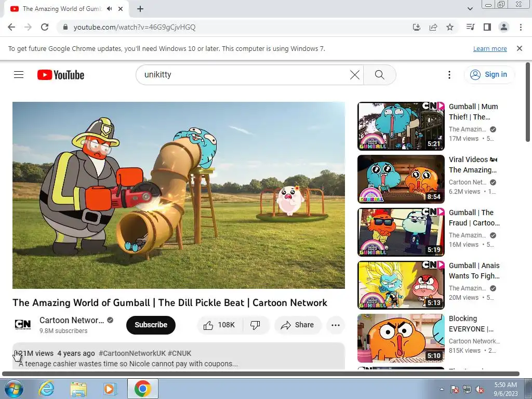View site lock information icon
532x399 pixels.
(x=65, y=27)
